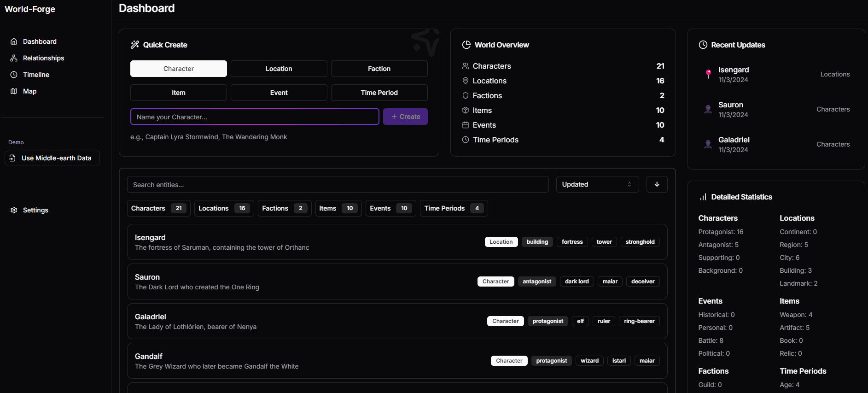Click the Settings gear icon
868x393 pixels.
click(x=14, y=210)
